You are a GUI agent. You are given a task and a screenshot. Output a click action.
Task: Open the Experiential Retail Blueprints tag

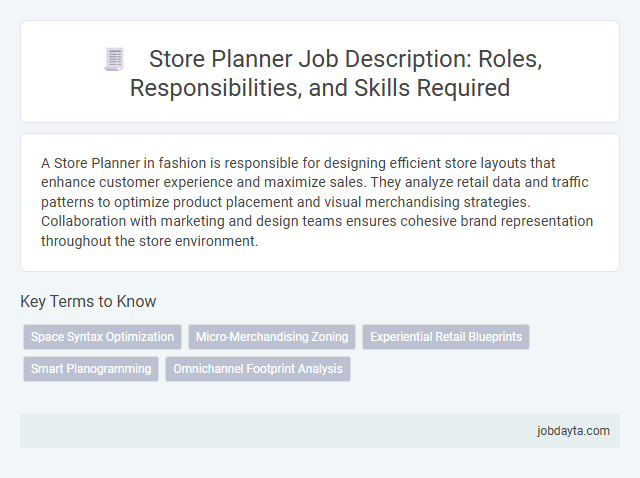point(446,337)
